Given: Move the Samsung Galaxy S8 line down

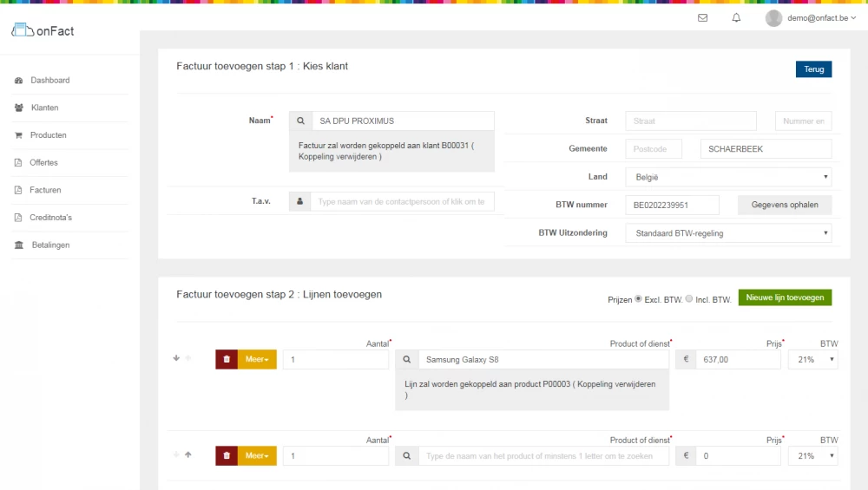Looking at the screenshot, I should (x=176, y=358).
